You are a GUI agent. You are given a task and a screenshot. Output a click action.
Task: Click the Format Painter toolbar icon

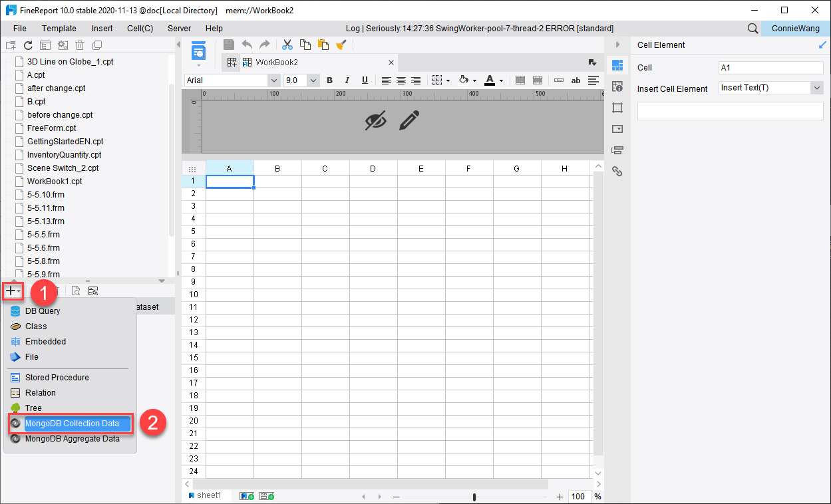(x=341, y=45)
